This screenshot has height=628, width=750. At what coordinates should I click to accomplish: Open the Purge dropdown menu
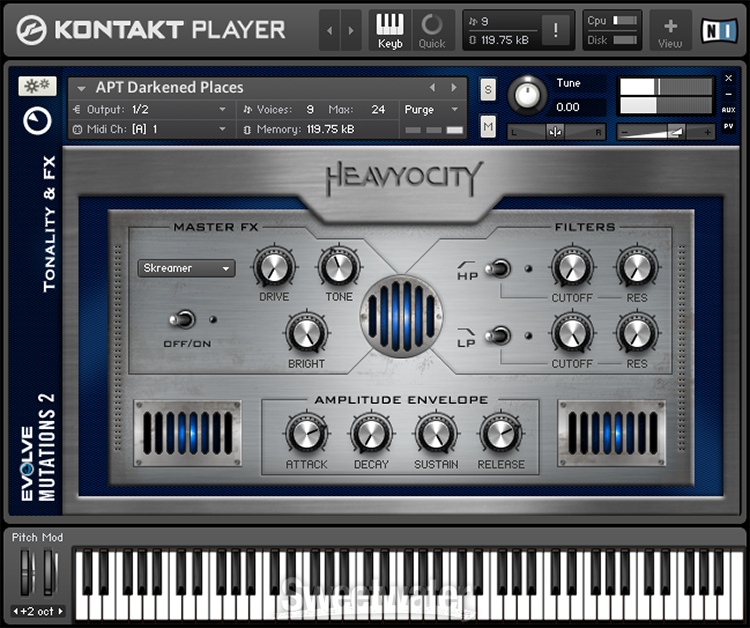pos(431,110)
